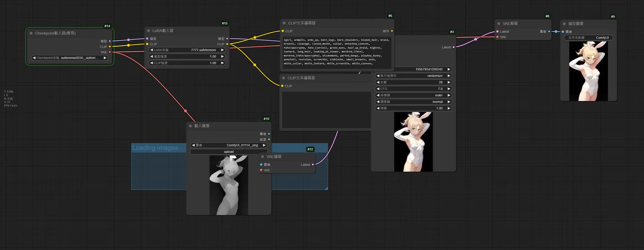644x250 pixels.
Task: Click the midpoint dot on the blue 圖像 link to 儲存圖像
Action: (x=556, y=31)
